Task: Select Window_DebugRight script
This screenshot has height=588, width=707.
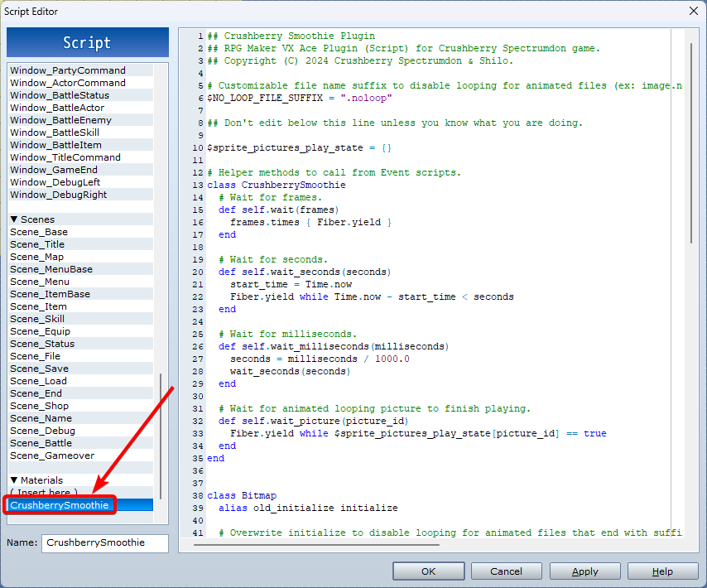Action: [81, 195]
